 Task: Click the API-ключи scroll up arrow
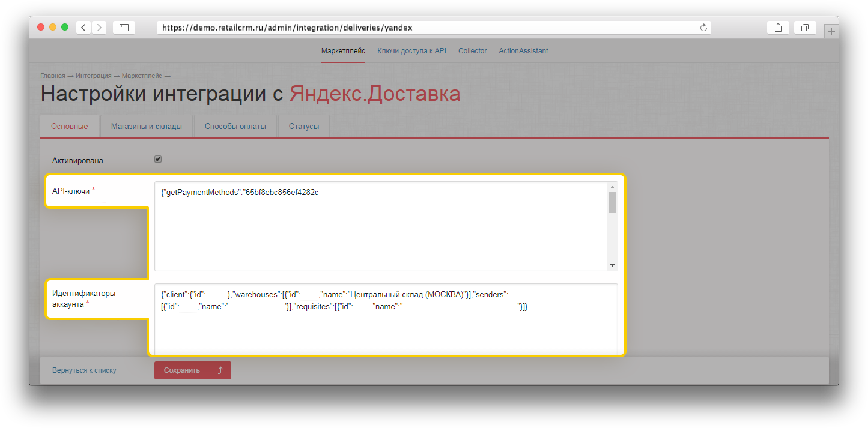coord(612,187)
